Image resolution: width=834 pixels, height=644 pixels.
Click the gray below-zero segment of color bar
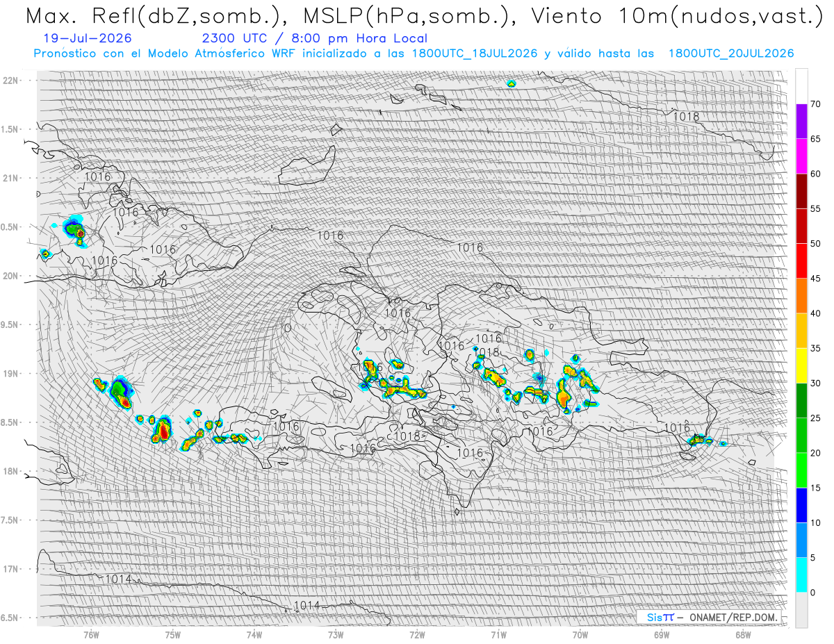pos(801,610)
